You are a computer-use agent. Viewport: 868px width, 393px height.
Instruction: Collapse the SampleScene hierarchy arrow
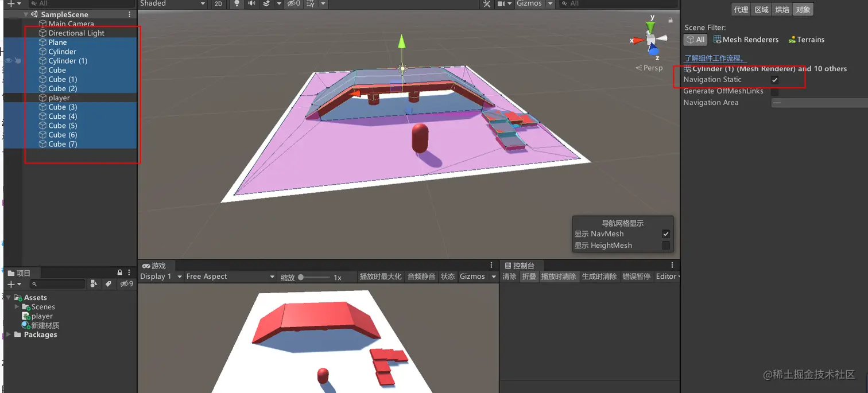26,14
